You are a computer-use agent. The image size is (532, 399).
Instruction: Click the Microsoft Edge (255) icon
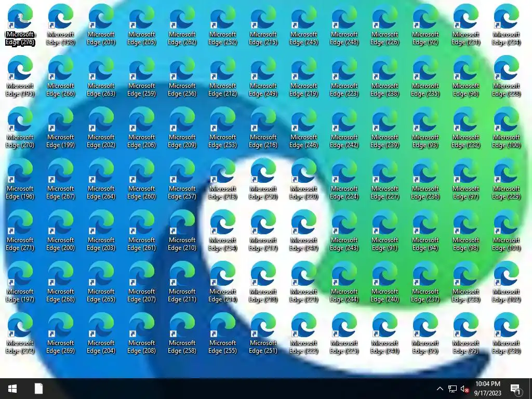tap(222, 334)
